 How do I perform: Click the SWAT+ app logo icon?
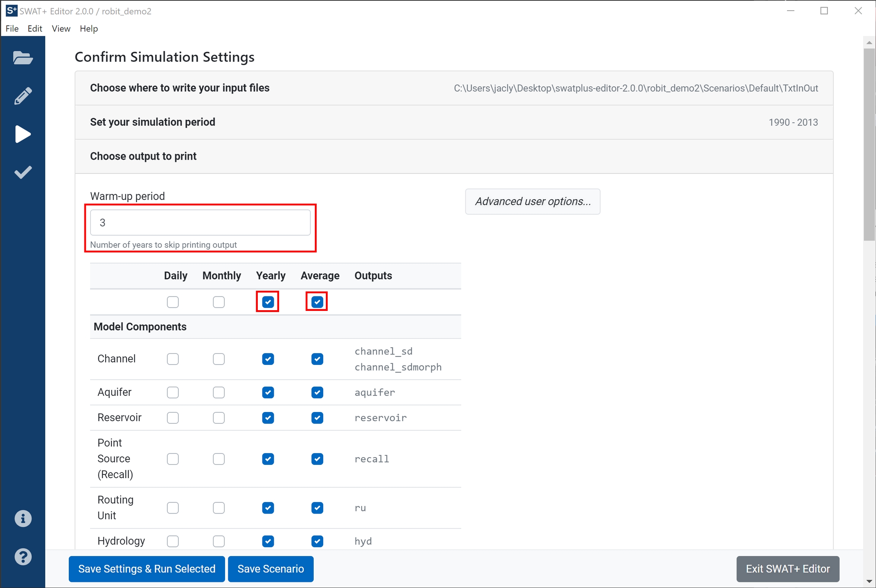tap(11, 11)
